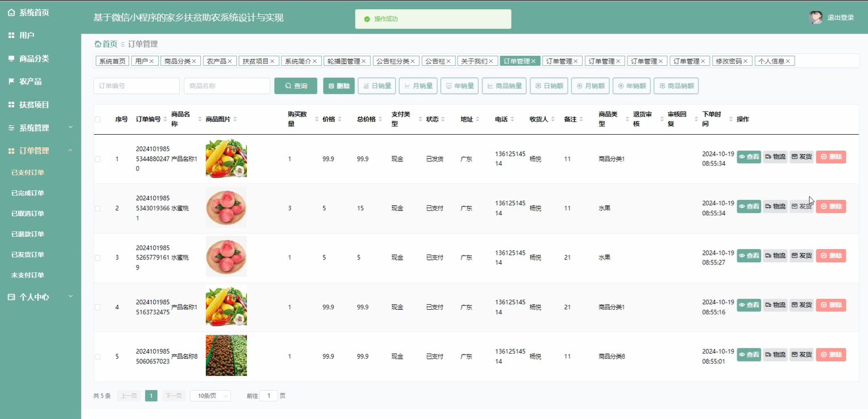Image resolution: width=868 pixels, height=419 pixels.
Task: Open the 日销额 daily revenue chart
Action: coord(548,86)
